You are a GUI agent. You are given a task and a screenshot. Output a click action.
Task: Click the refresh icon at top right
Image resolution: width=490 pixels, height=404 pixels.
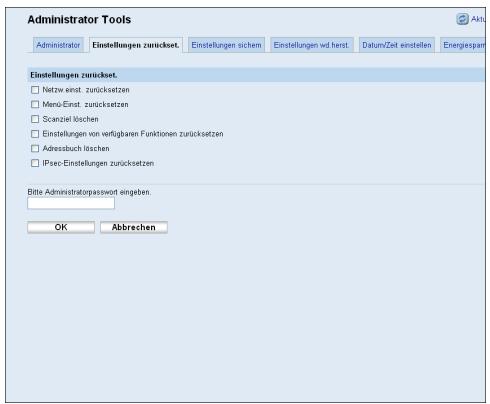point(462,19)
